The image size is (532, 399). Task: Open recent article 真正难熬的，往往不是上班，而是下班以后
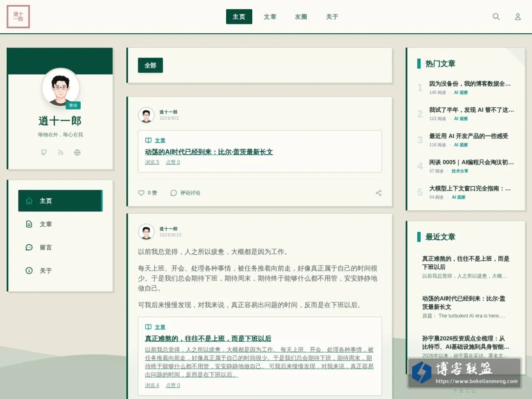pyautogui.click(x=465, y=262)
